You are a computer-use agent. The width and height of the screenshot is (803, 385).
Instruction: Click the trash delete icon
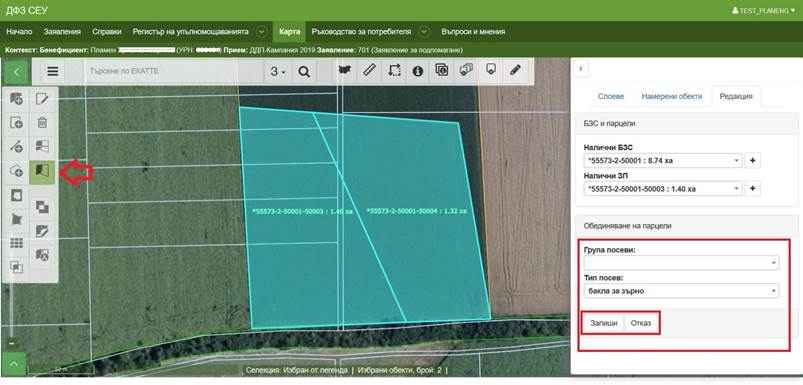pyautogui.click(x=42, y=123)
